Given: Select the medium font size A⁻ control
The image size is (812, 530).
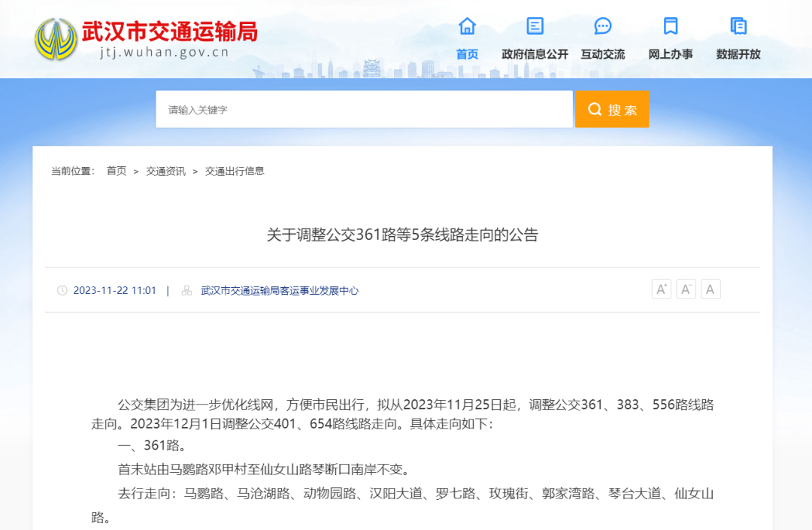Looking at the screenshot, I should tap(686, 289).
